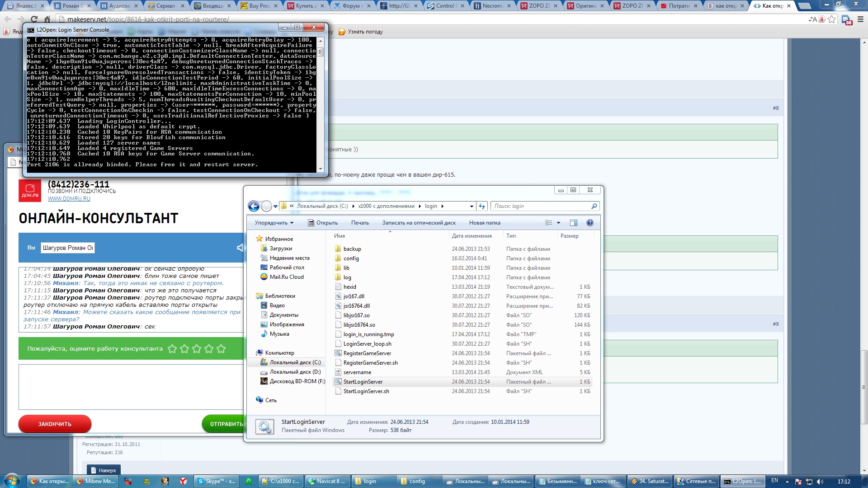Open the Chrome main menu
The image size is (868, 488).
click(x=860, y=19)
